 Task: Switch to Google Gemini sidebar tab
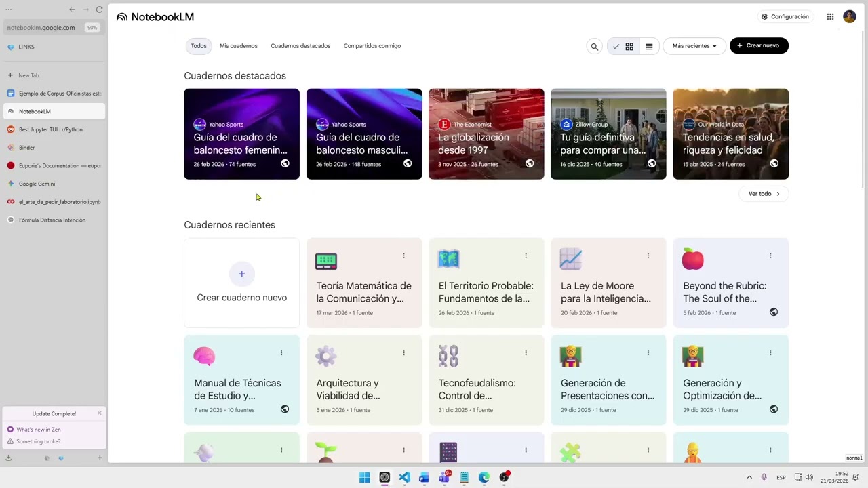click(54, 184)
